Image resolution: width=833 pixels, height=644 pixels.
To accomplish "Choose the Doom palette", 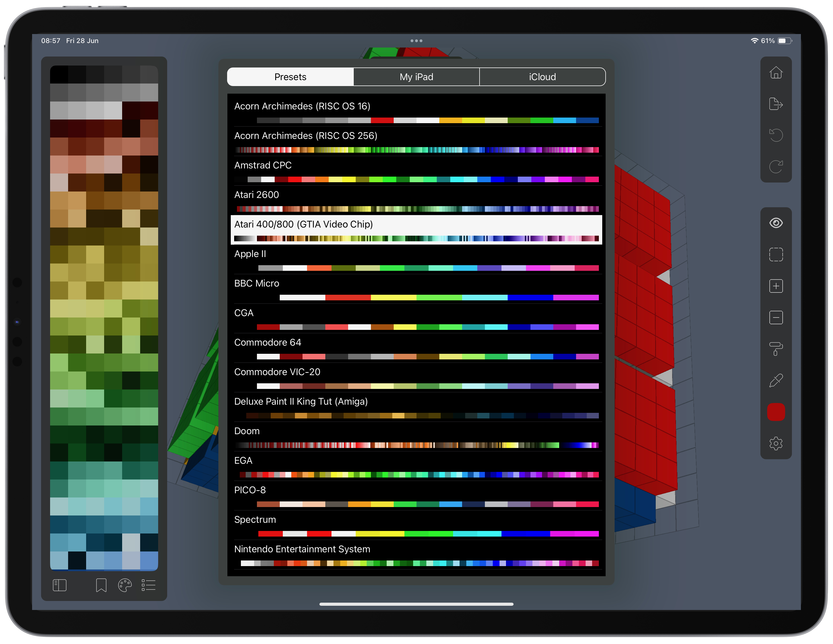I will pos(416,437).
